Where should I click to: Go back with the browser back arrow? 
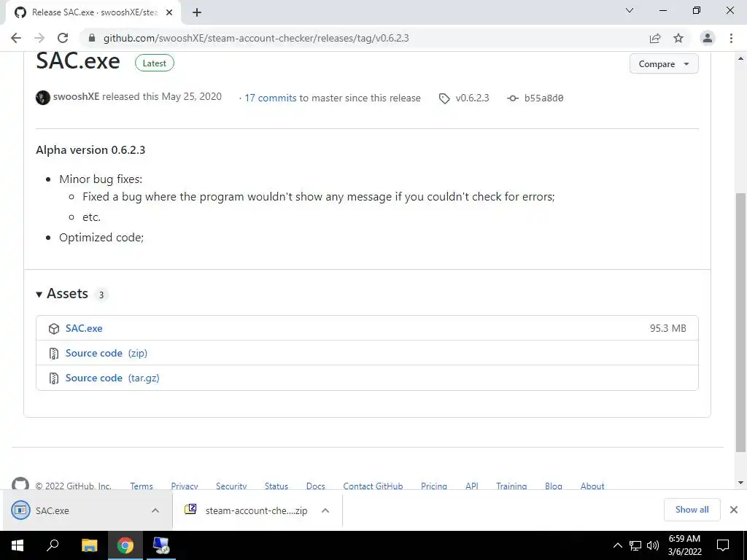coord(16,38)
